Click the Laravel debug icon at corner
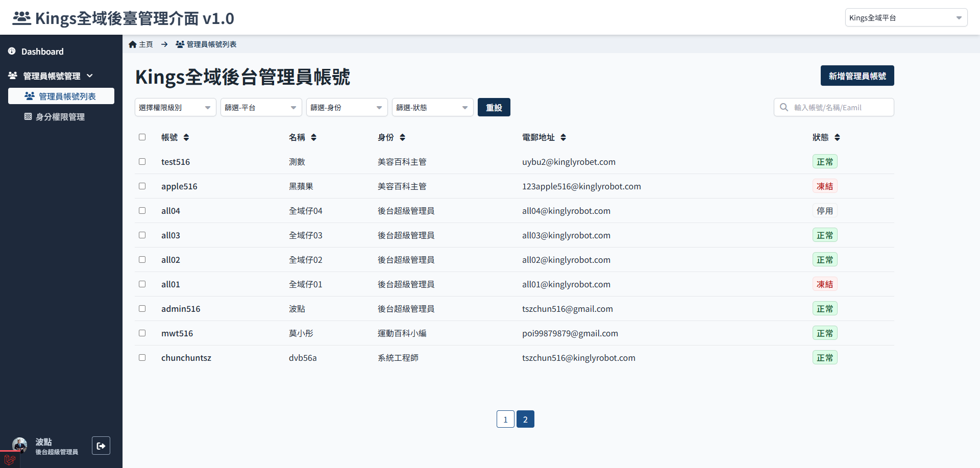Screen dimensions: 980x468 tap(10, 460)
